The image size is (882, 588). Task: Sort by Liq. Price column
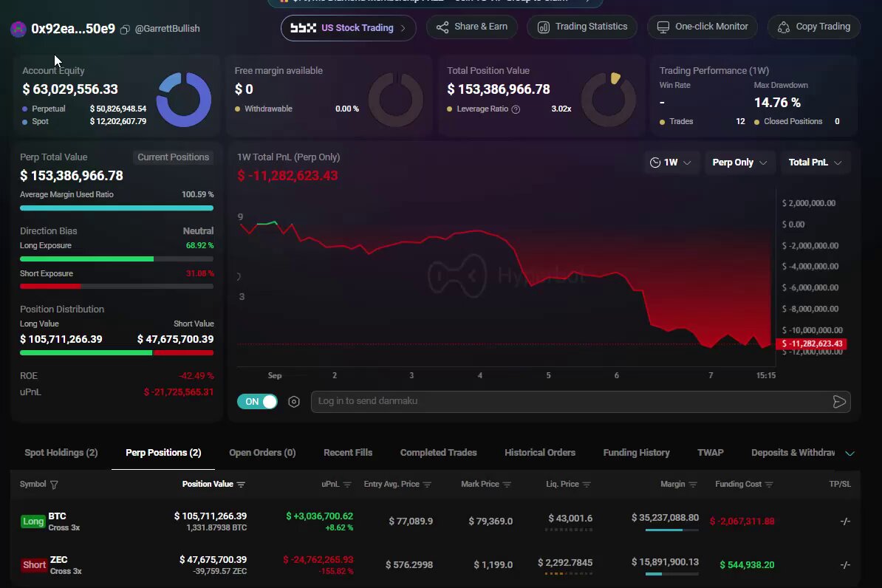coord(587,485)
